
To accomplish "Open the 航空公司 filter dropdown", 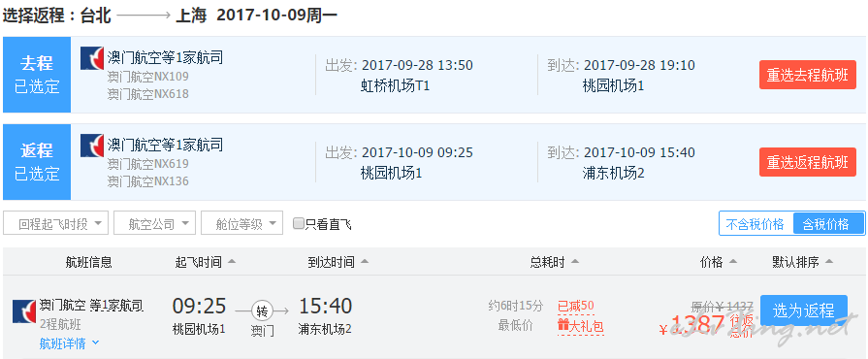I will (154, 223).
